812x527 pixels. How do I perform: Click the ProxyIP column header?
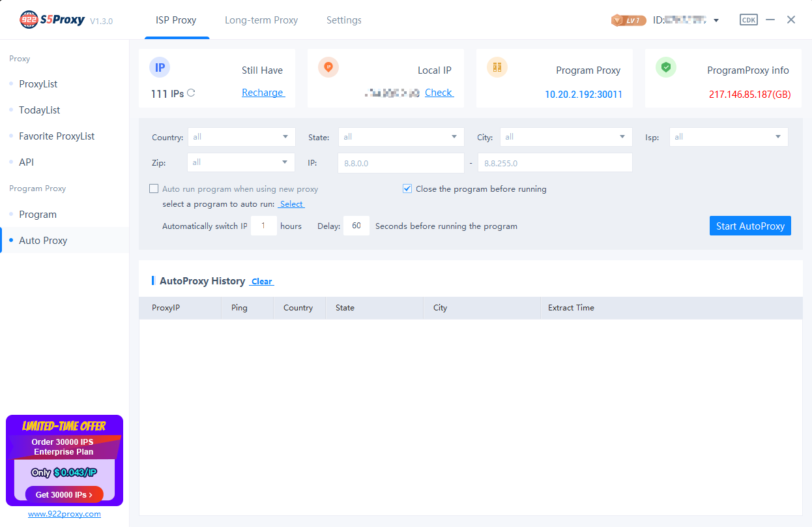181,308
